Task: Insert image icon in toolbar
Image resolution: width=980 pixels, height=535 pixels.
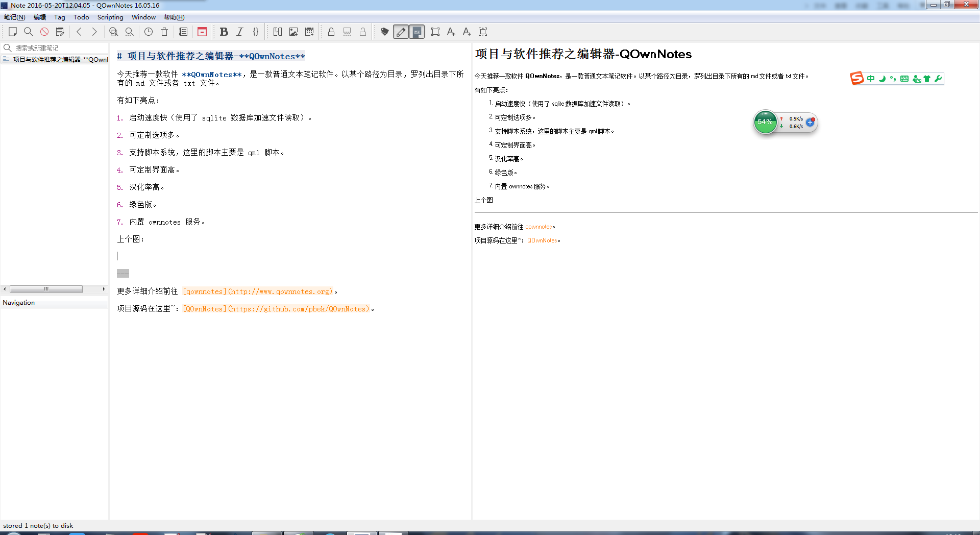Action: tap(293, 32)
